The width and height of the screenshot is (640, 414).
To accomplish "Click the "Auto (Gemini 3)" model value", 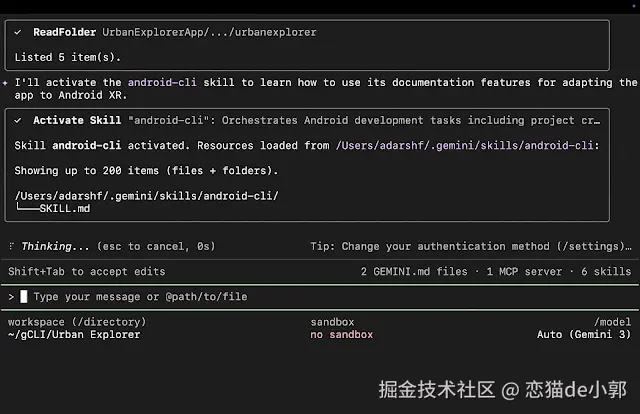I will (584, 334).
